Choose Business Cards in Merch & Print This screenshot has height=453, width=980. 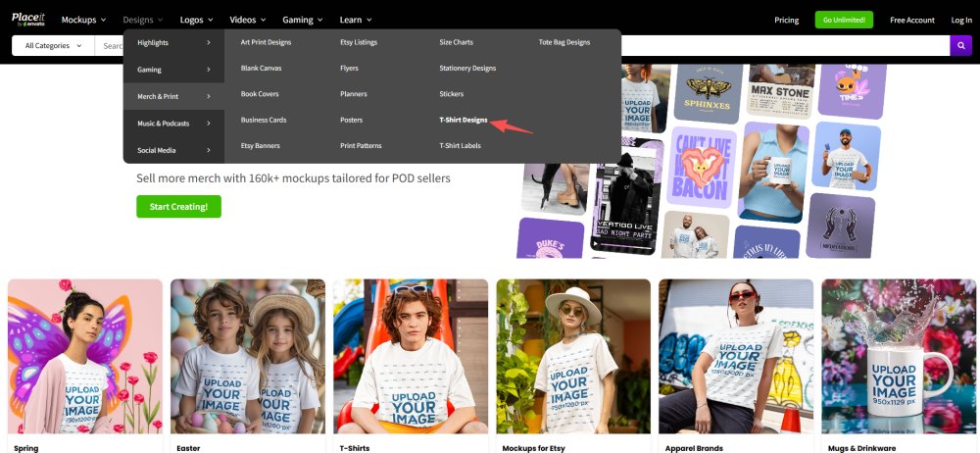264,120
